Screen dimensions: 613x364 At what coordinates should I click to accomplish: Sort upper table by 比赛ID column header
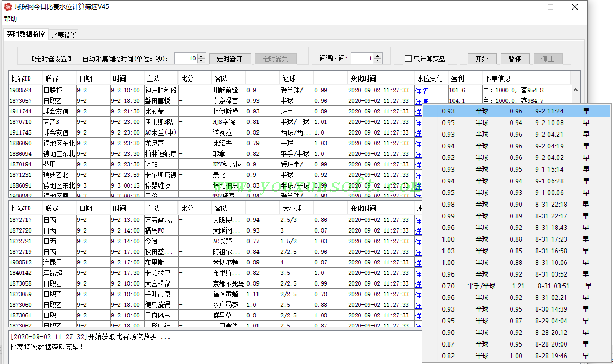click(x=25, y=78)
